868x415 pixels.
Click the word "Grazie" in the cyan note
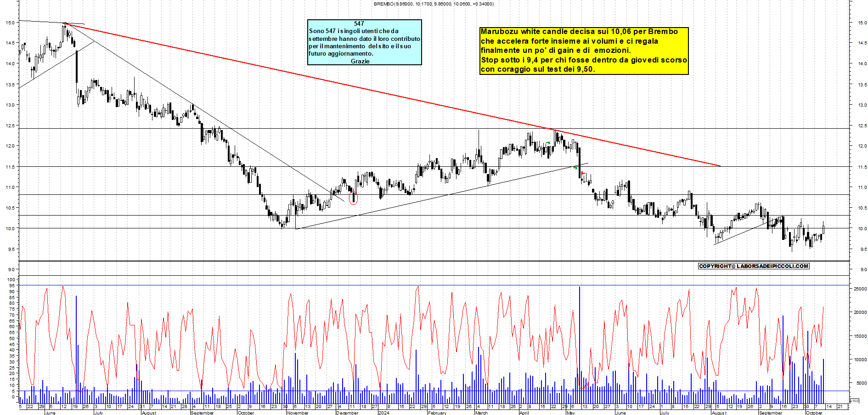360,61
